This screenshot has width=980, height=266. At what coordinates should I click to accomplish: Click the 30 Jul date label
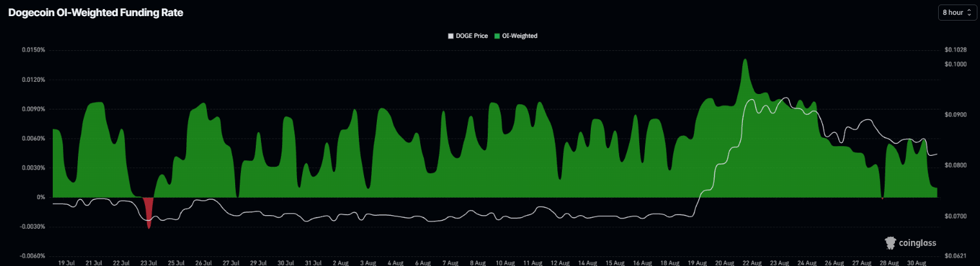(x=286, y=263)
